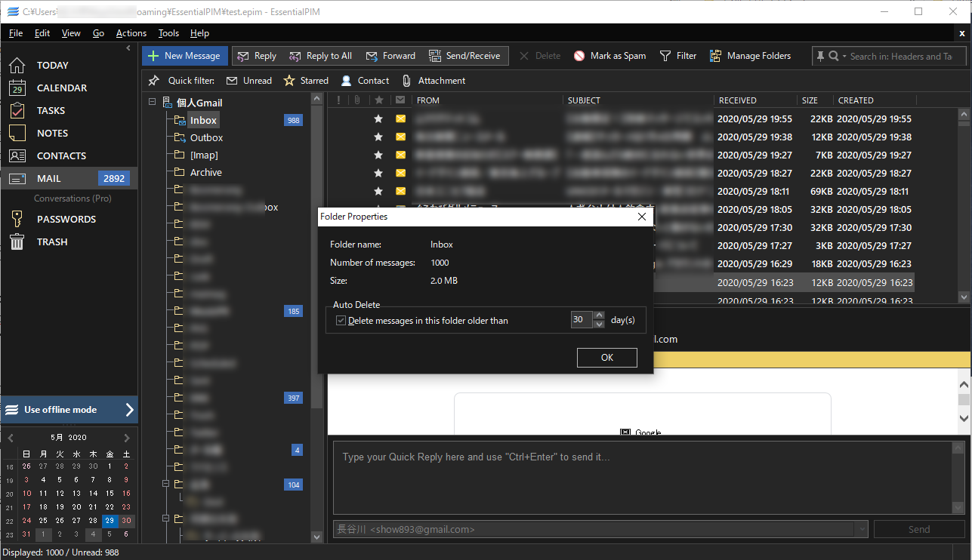
Task: Decrease the auto delete days value
Action: [600, 325]
